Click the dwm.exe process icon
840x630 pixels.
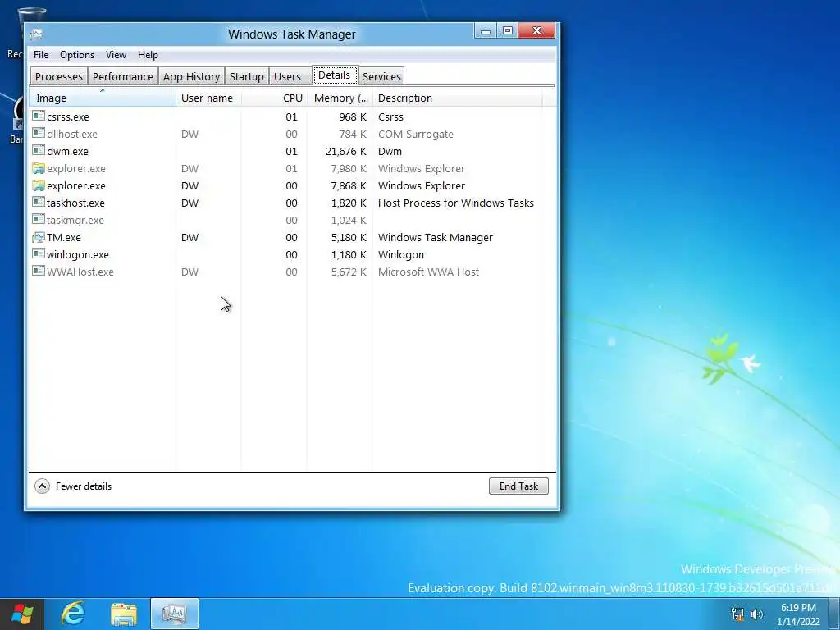tap(39, 150)
